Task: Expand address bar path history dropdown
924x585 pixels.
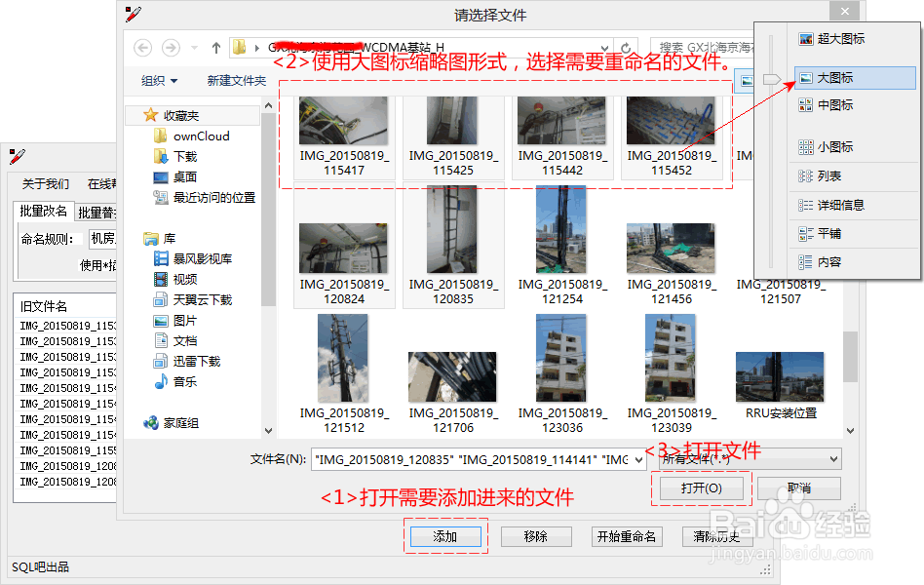Action: [x=604, y=48]
